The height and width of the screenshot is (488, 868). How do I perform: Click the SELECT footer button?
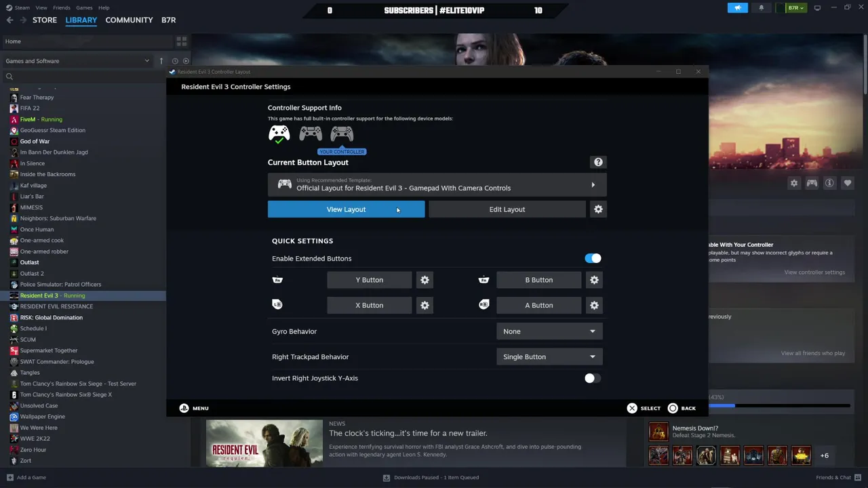[x=644, y=408]
